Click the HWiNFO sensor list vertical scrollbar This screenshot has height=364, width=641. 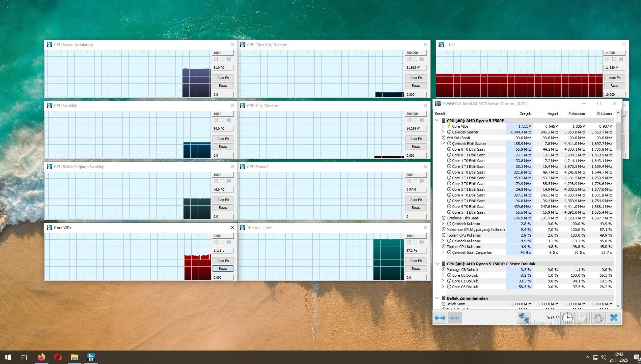[x=618, y=209]
